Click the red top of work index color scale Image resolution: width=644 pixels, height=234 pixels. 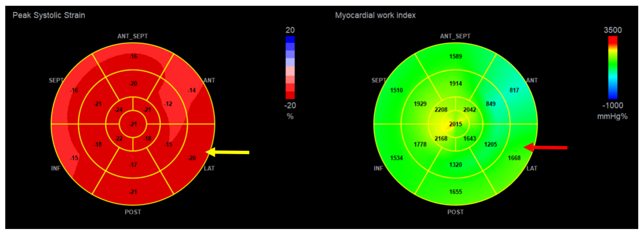point(612,40)
